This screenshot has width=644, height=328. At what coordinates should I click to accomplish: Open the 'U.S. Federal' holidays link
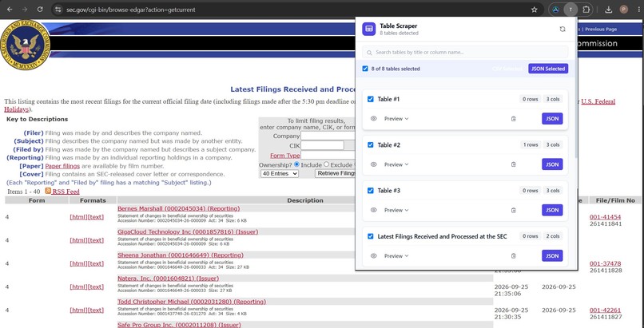point(598,101)
